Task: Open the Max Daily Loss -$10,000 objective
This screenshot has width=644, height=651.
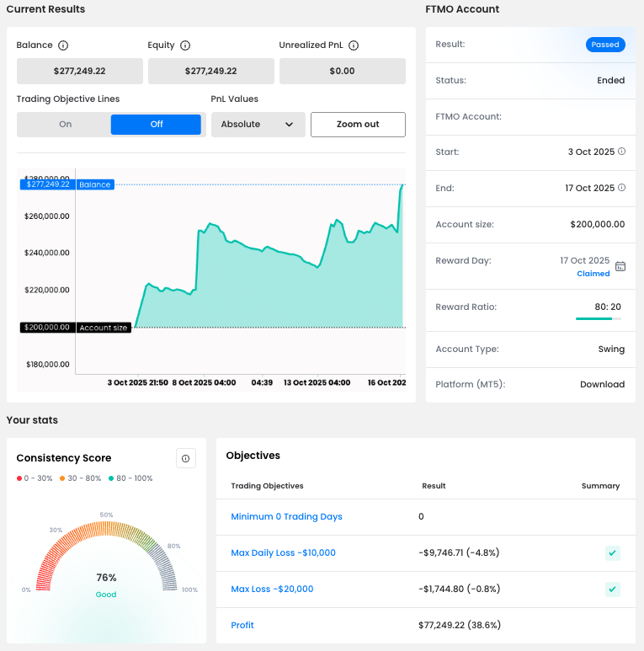Action: pyautogui.click(x=283, y=552)
